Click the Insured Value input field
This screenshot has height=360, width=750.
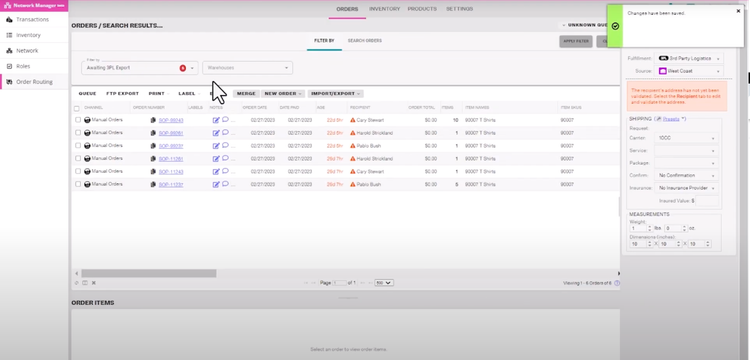[x=707, y=201]
